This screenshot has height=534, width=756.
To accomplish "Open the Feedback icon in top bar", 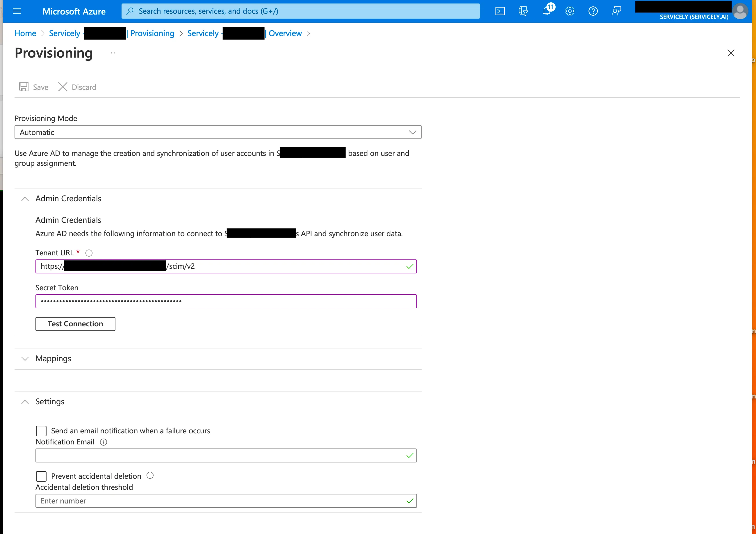I will [x=616, y=11].
